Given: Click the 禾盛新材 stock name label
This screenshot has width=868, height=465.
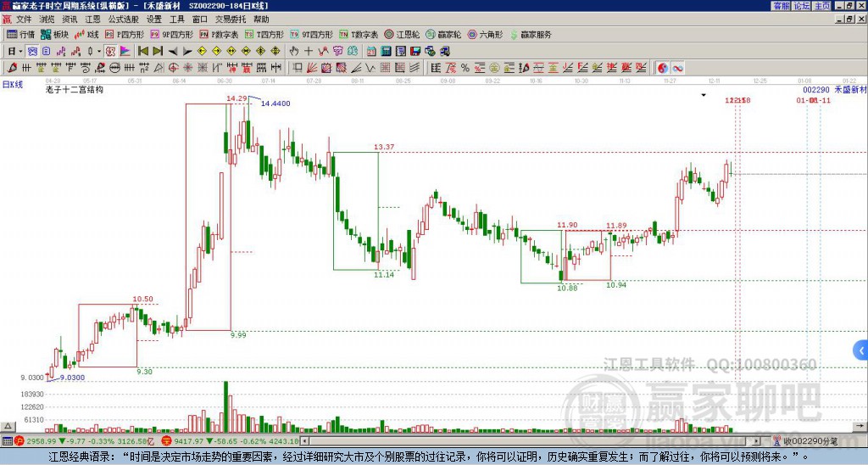Looking at the screenshot, I should (850, 90).
